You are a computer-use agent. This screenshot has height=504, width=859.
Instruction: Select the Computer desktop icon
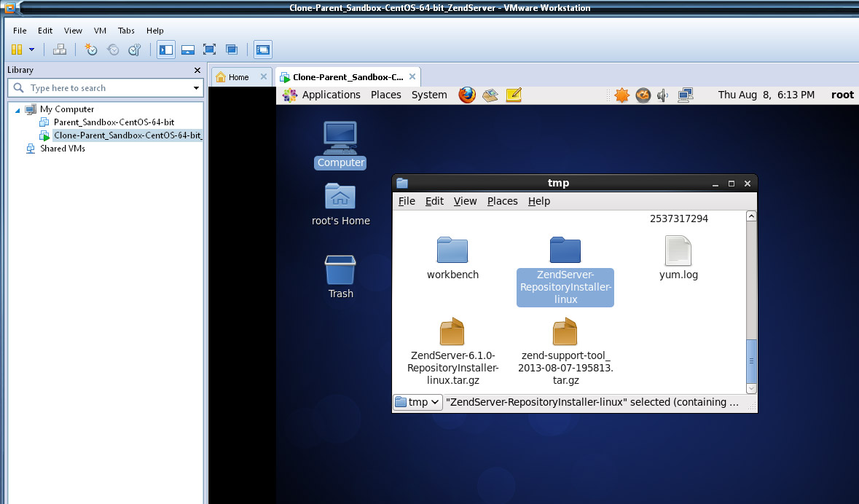pos(340,145)
